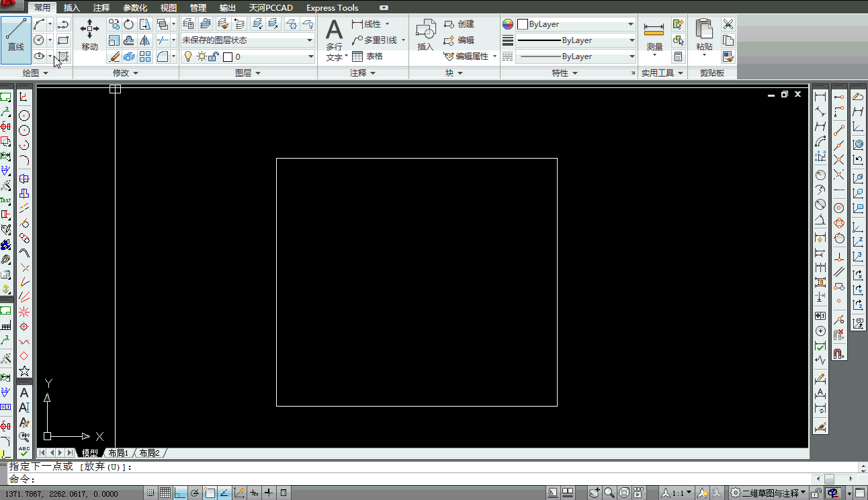868x500 pixels.
Task: Open the object color ByLayer swatch dropdown
Action: click(x=576, y=24)
